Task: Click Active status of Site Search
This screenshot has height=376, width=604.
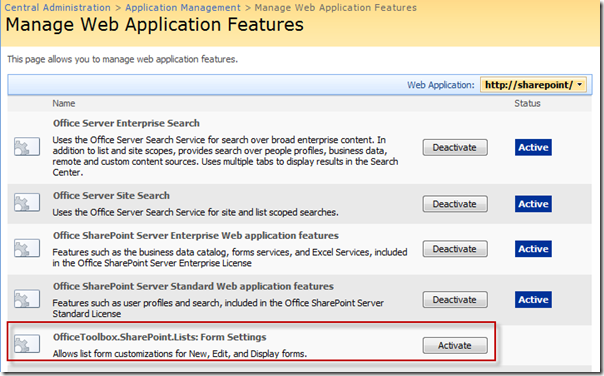Action: (x=533, y=204)
